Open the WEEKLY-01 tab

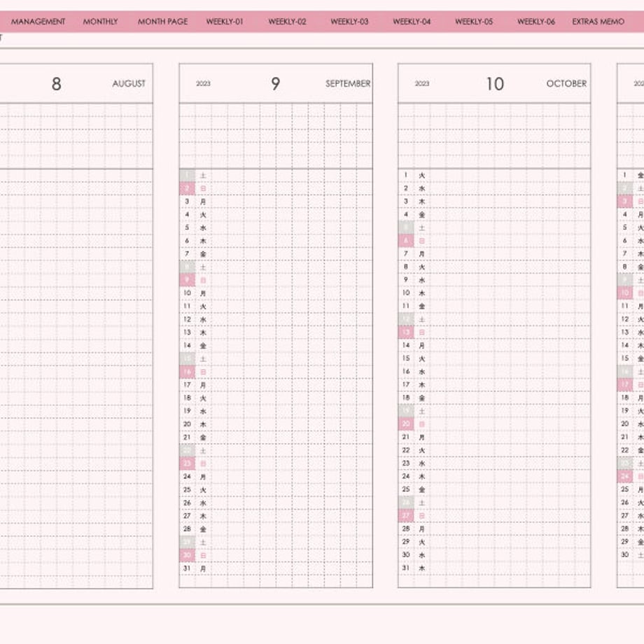tap(225, 22)
